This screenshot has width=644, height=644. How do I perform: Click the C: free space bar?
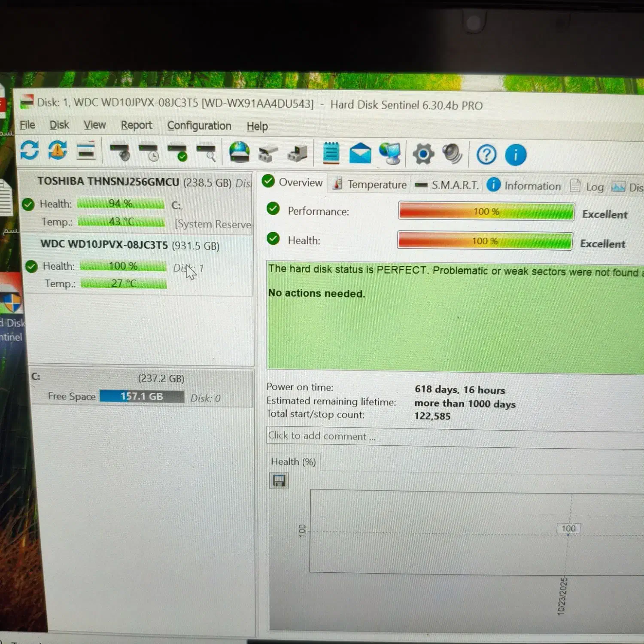click(142, 396)
